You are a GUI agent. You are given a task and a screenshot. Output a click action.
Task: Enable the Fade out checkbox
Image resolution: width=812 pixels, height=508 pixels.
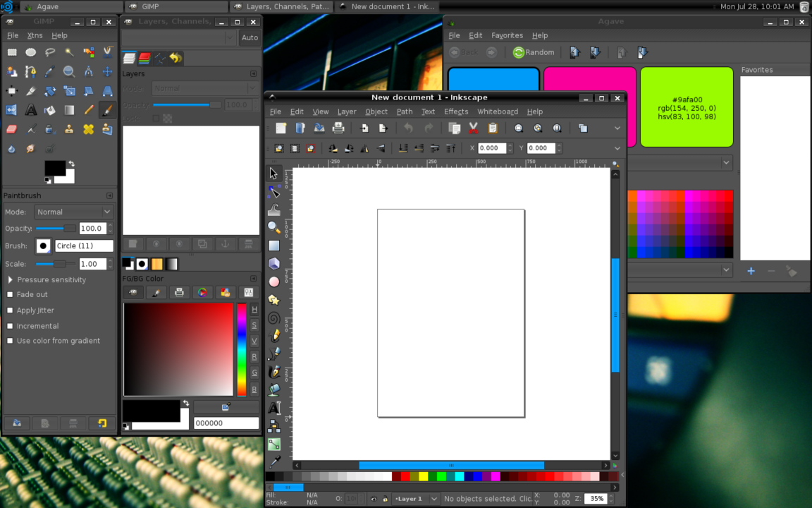point(10,295)
